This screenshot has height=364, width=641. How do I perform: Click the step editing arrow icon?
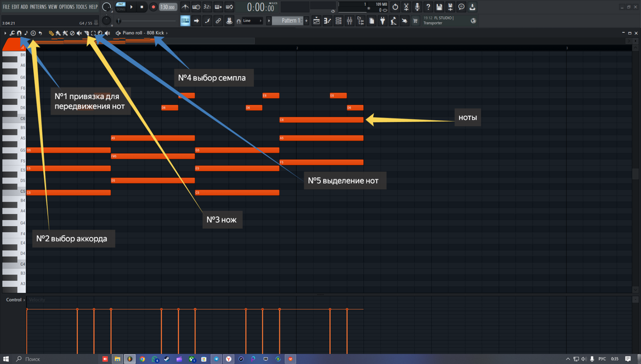(197, 20)
